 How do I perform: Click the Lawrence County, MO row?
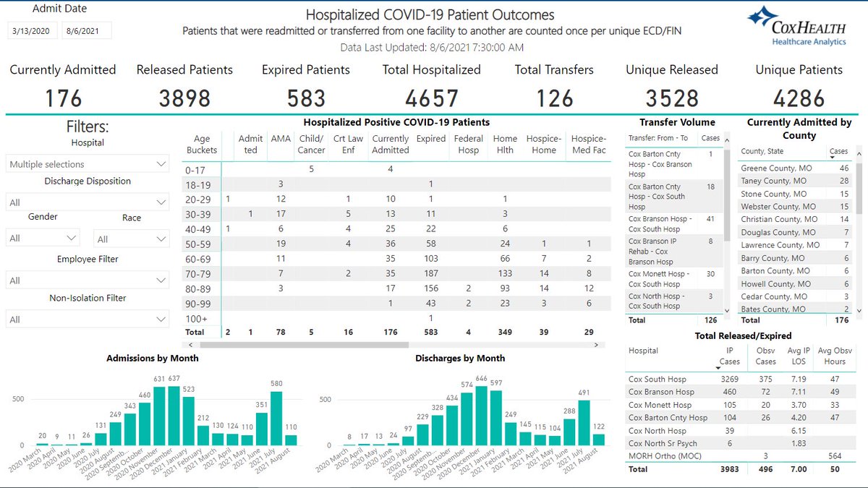(796, 245)
